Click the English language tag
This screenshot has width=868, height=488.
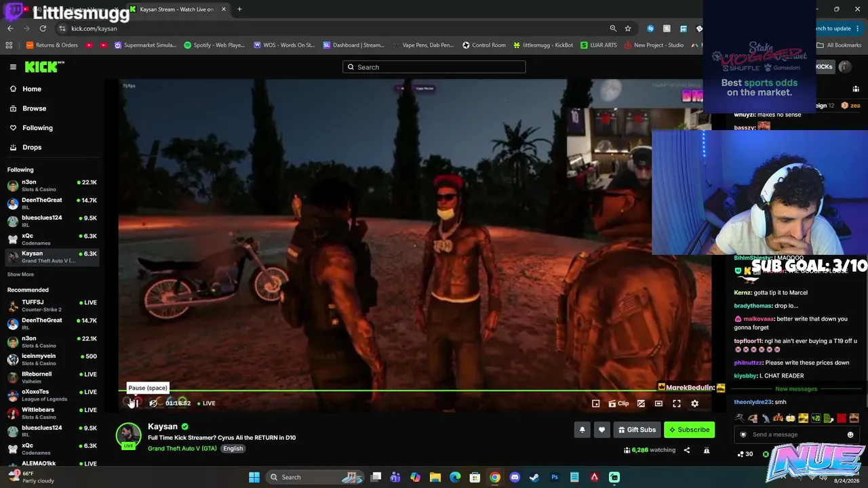(233, 449)
